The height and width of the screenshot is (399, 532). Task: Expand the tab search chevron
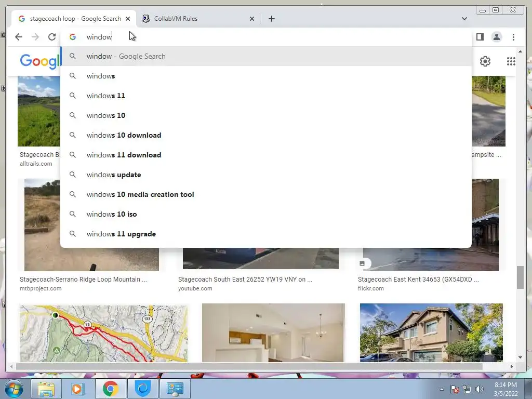coord(464,19)
